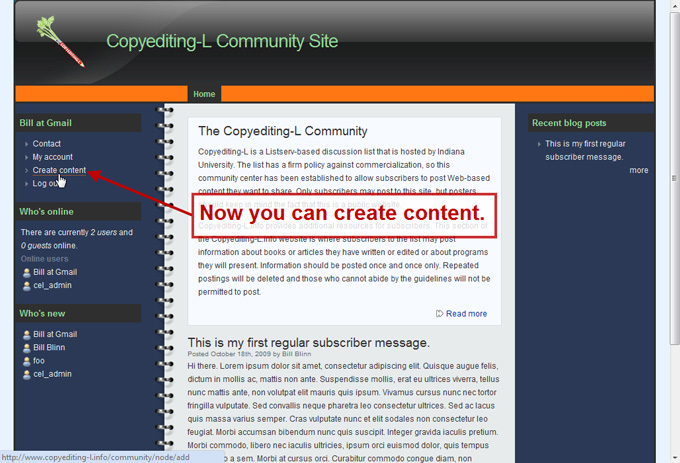The height and width of the screenshot is (463, 680).
Task: Click the 'Who's new' block heading
Action: (x=42, y=313)
